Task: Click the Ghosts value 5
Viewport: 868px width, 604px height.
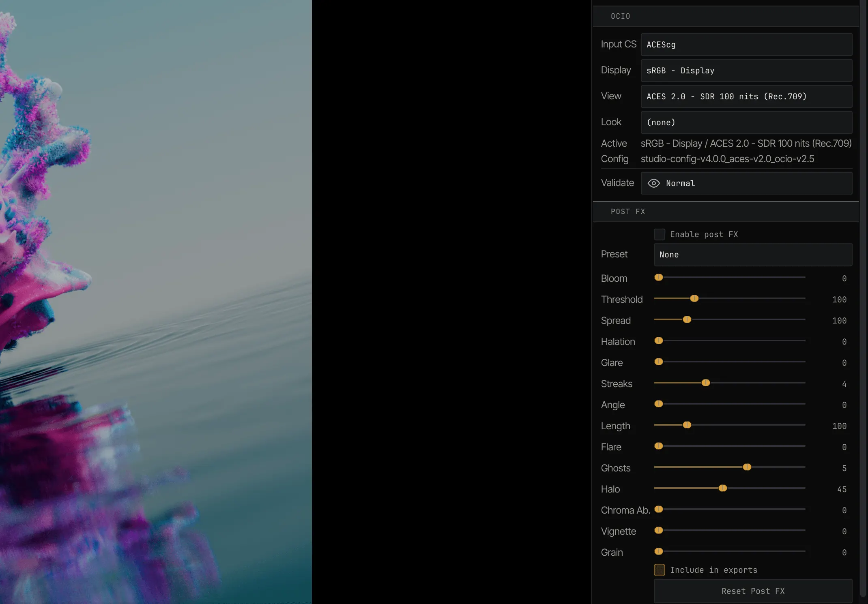Action: tap(844, 468)
